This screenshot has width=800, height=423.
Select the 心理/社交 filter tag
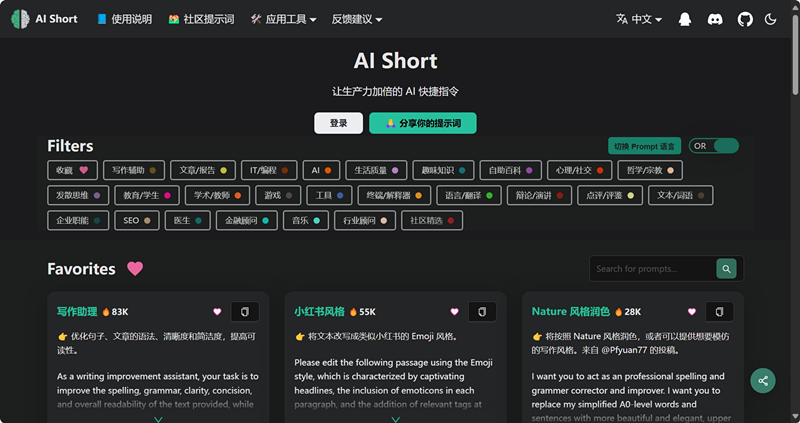tap(580, 170)
